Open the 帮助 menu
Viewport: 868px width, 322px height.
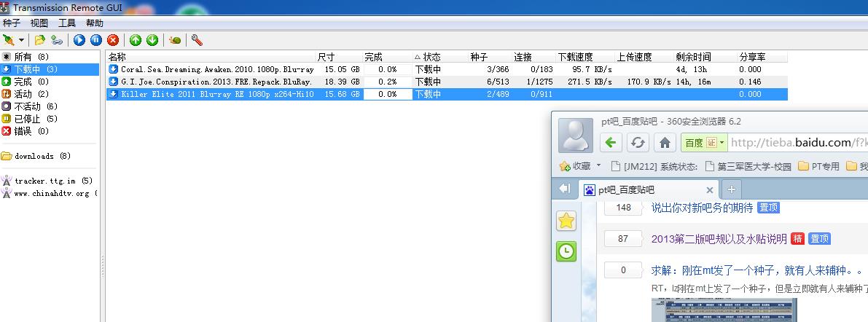pos(95,23)
